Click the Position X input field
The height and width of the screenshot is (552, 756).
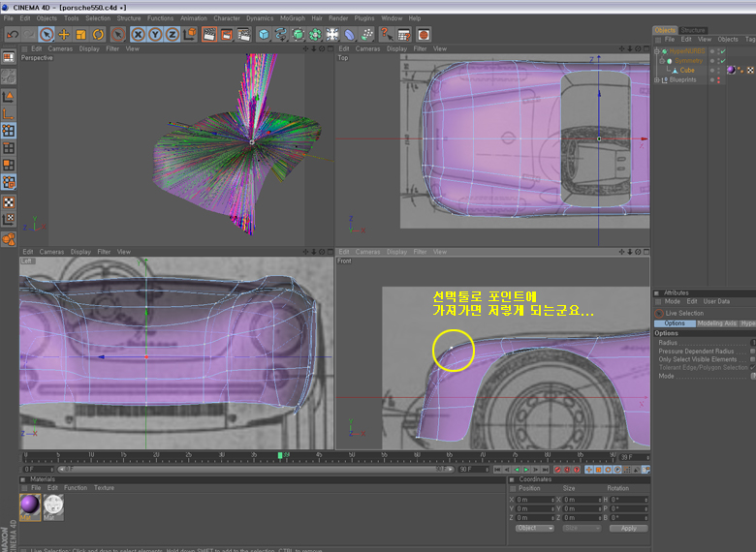pos(535,500)
